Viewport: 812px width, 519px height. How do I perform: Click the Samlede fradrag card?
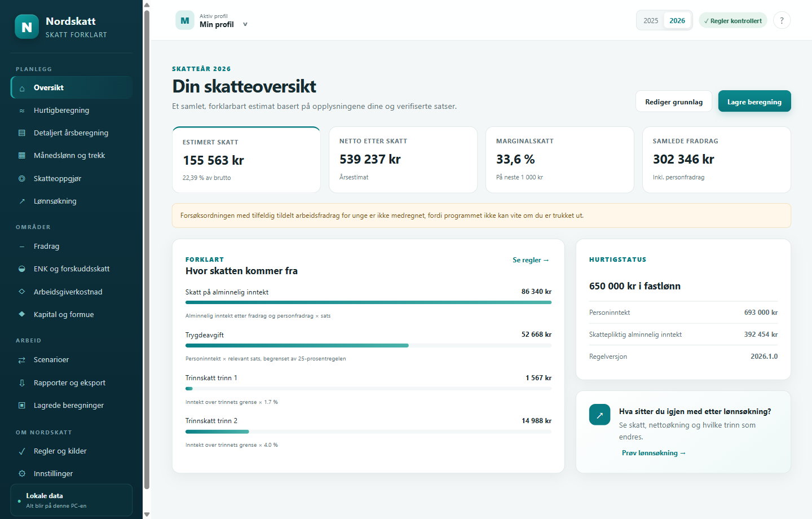(717, 160)
